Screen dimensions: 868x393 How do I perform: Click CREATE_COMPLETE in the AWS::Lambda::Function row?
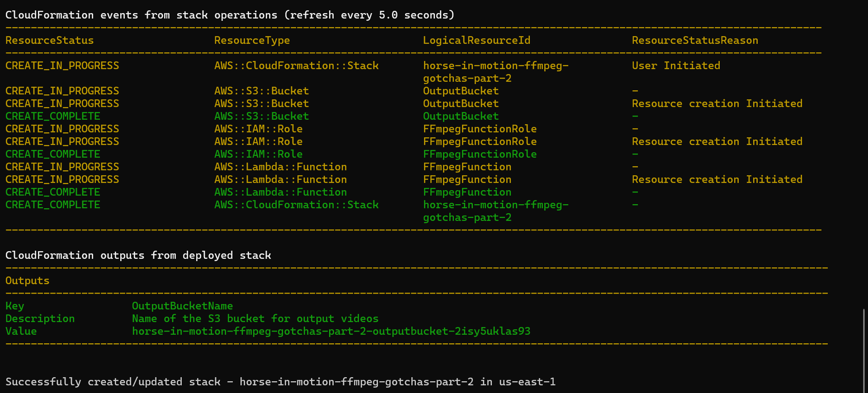pyautogui.click(x=53, y=192)
